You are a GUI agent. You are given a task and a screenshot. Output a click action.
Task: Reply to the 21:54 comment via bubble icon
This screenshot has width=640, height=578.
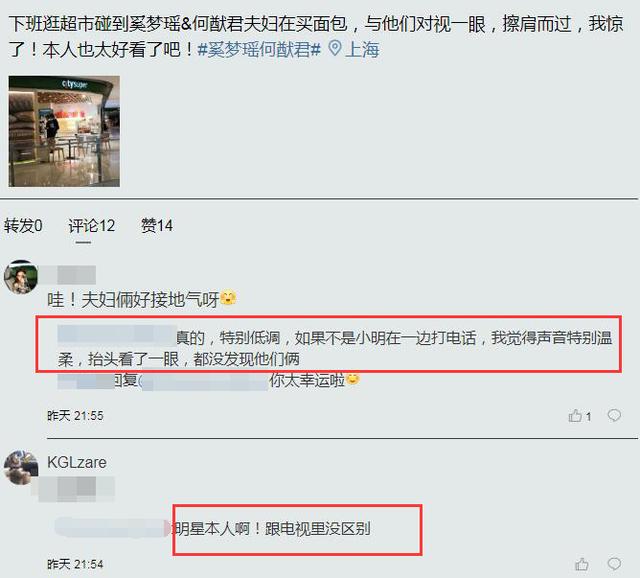pos(614,564)
